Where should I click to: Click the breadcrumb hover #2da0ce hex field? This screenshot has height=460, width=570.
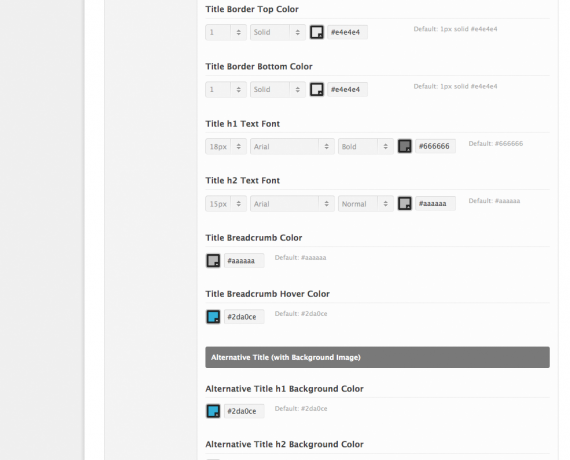point(244,316)
